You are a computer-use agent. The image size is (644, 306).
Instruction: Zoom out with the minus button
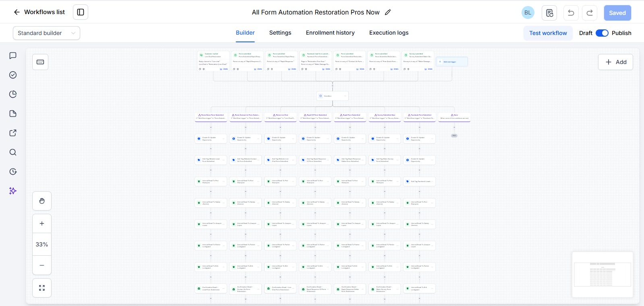point(42,265)
